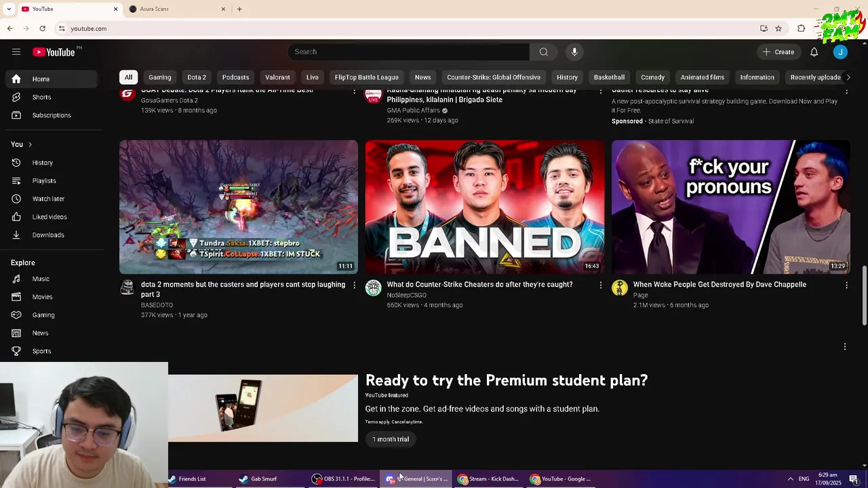Open When Woke People Get Destroyed title
Image resolution: width=868 pixels, height=488 pixels.
tap(719, 285)
